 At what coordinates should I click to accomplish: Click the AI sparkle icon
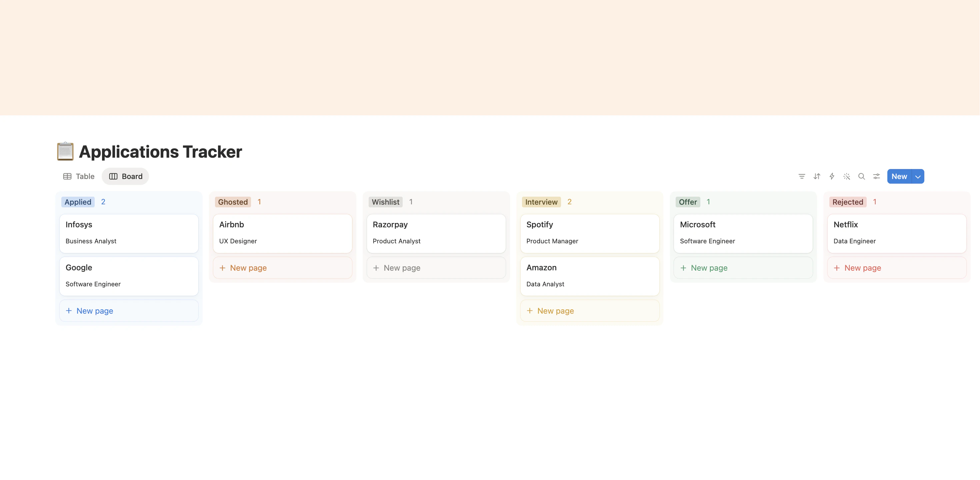click(846, 176)
